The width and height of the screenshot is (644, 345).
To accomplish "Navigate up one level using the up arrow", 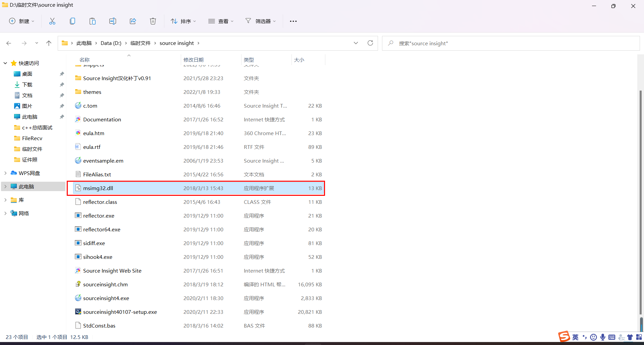I will (49, 43).
